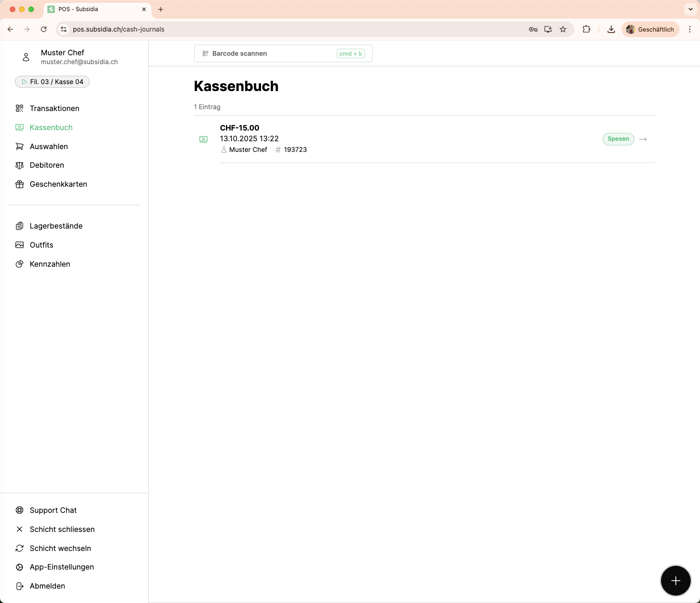
Task: Click Schicht wechseln to switch shift
Action: (60, 548)
